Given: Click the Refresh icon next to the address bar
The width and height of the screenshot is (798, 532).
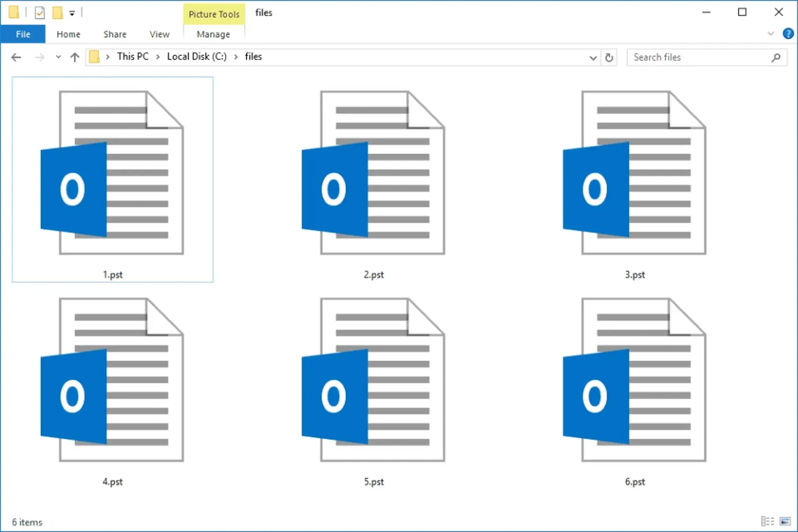Looking at the screenshot, I should [x=609, y=57].
